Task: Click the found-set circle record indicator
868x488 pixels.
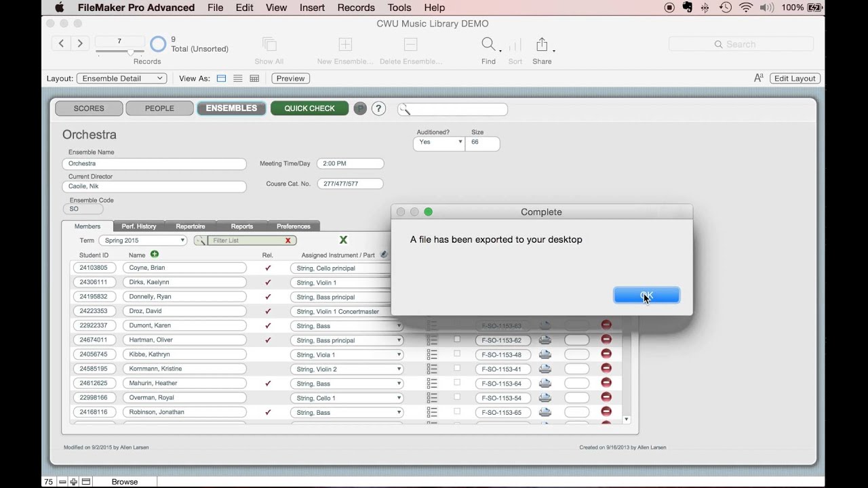Action: coord(158,44)
